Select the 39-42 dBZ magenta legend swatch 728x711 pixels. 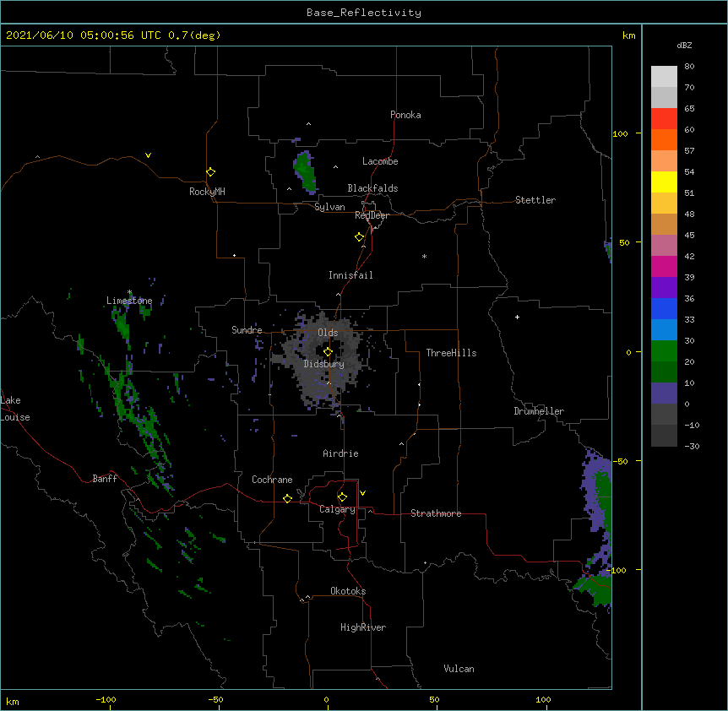point(664,266)
